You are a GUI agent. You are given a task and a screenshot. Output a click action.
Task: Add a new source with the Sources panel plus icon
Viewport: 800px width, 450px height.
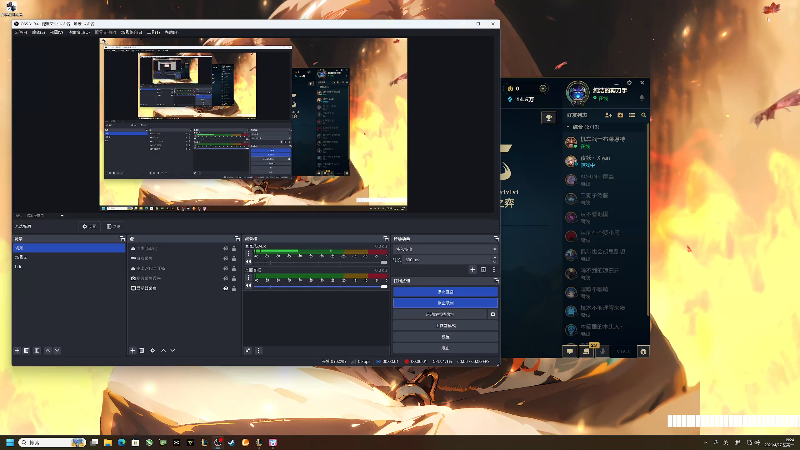coord(133,351)
